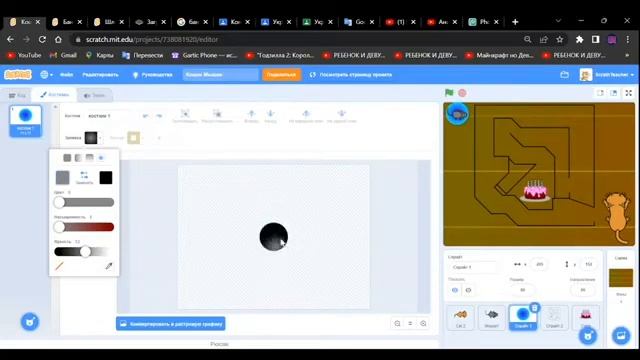Screen dimensions: 640x360
Task: Reset paint canvas zoom
Action: (x=410, y=323)
